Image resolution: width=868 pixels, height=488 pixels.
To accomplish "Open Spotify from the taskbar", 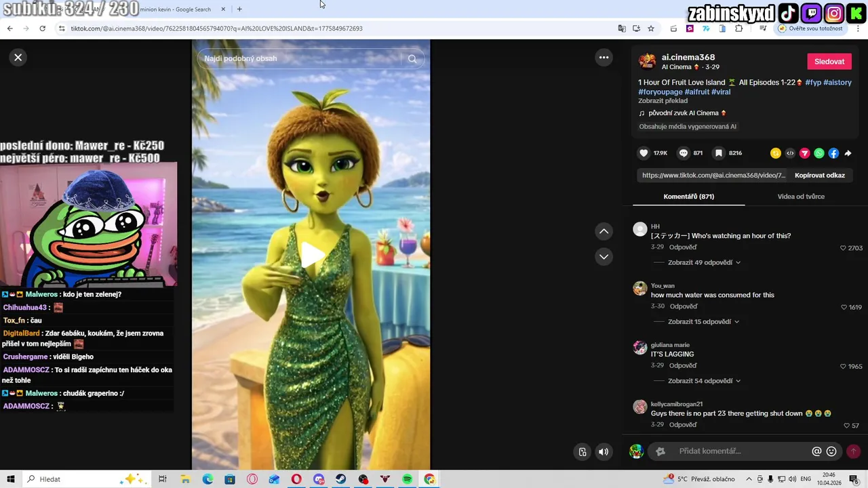I will click(408, 479).
